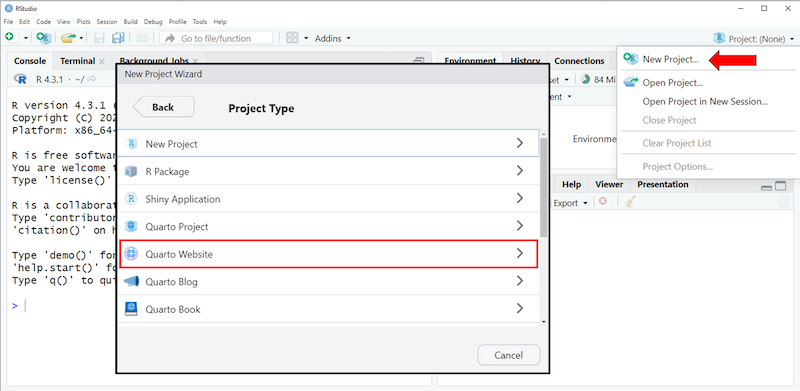Click the Quarto Book icon

(131, 309)
